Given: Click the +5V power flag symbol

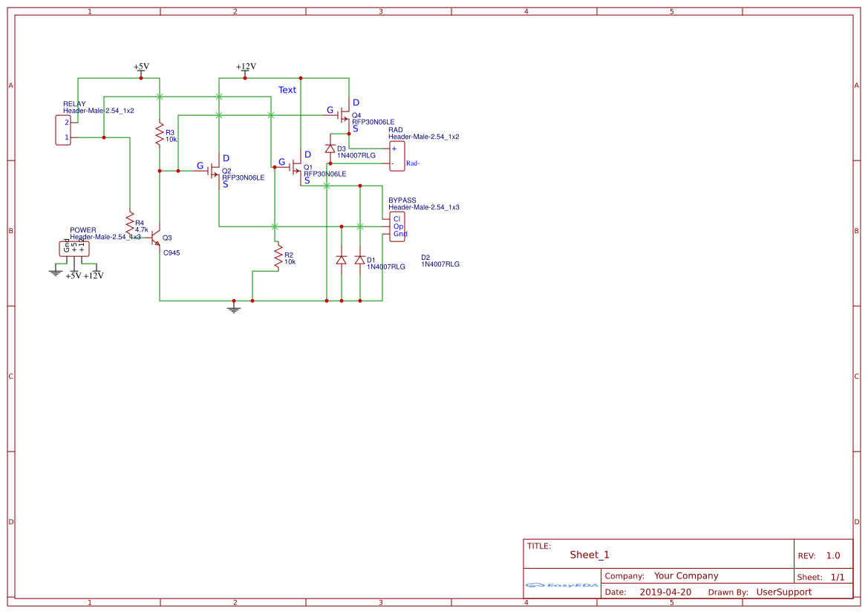Looking at the screenshot, I should coord(141,69).
